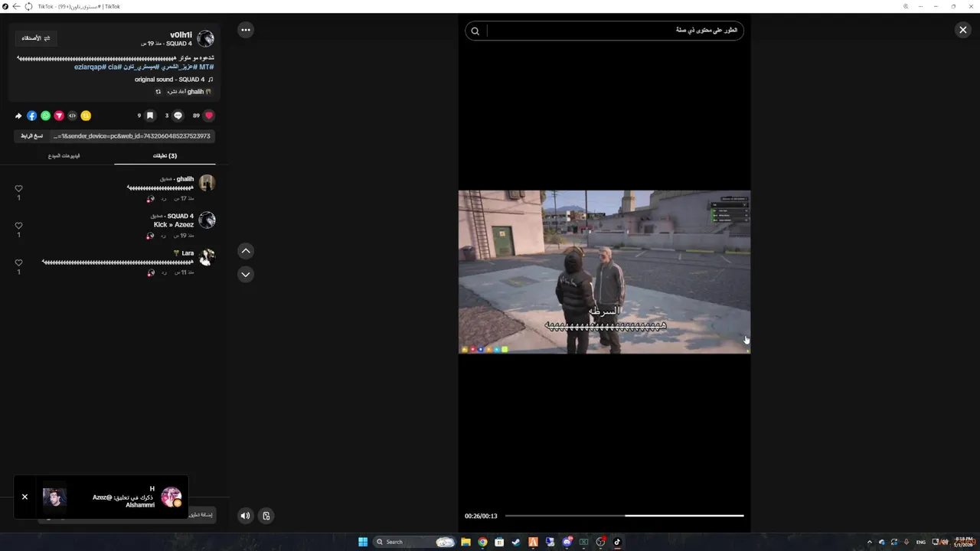
Task: Open File Explorer from taskbar
Action: 465,542
